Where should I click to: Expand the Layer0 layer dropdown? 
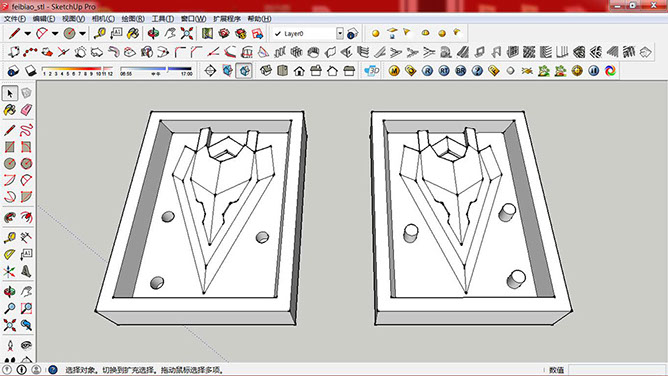pyautogui.click(x=340, y=33)
